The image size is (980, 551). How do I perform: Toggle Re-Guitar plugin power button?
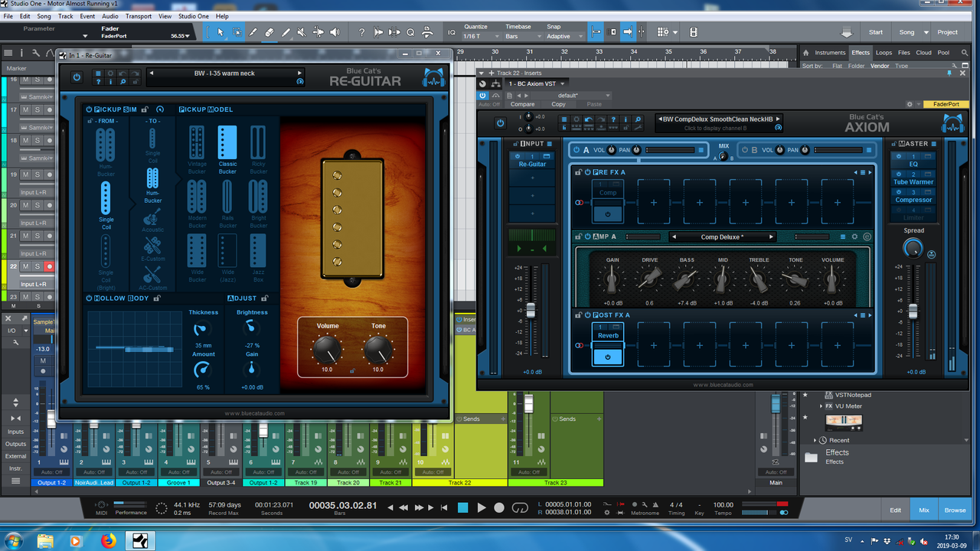[x=77, y=77]
